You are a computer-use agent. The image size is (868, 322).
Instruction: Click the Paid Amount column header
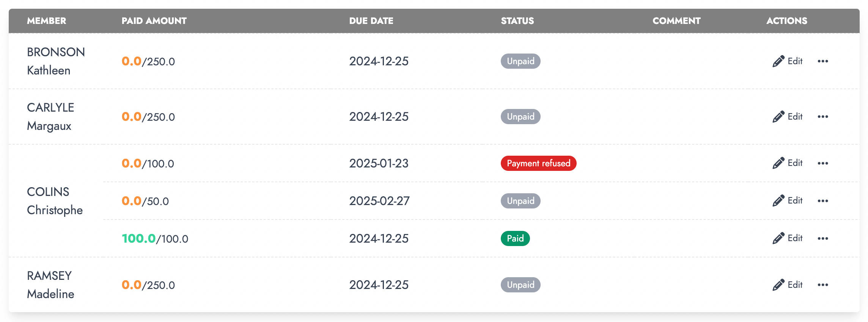pyautogui.click(x=154, y=21)
